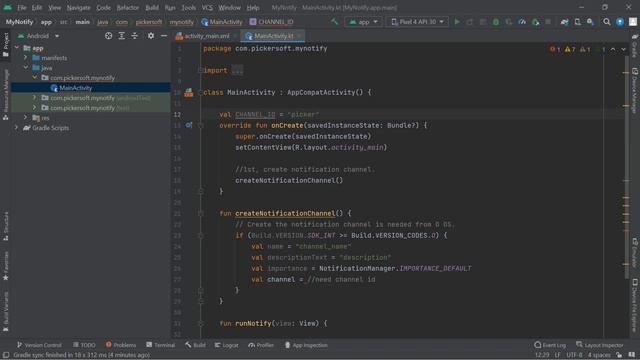Image resolution: width=640 pixels, height=360 pixels.
Task: Click the Make Project hammer icon
Action: pyautogui.click(x=334, y=22)
